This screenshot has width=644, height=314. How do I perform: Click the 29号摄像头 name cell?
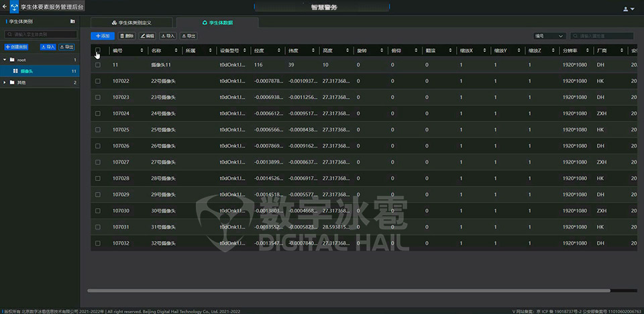(x=164, y=195)
